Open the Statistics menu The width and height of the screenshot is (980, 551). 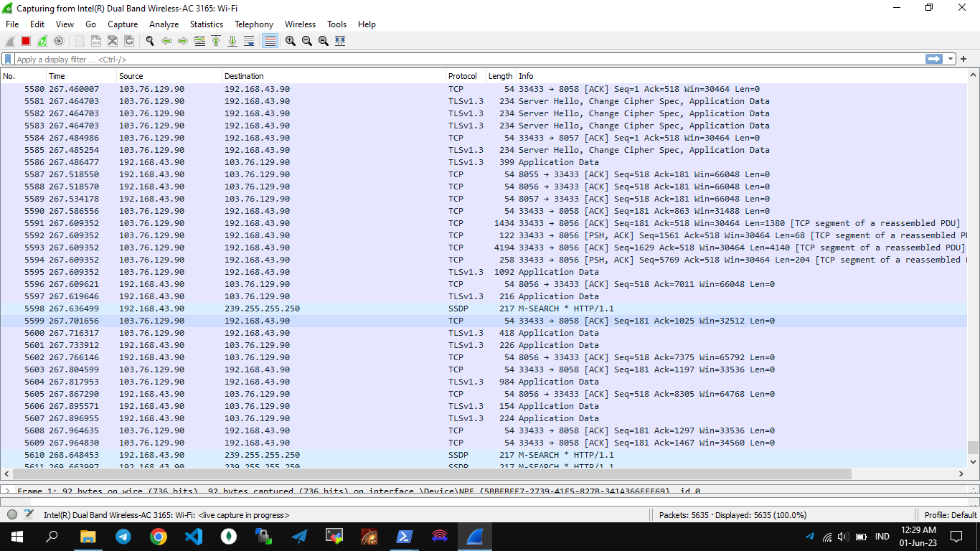pyautogui.click(x=206, y=24)
